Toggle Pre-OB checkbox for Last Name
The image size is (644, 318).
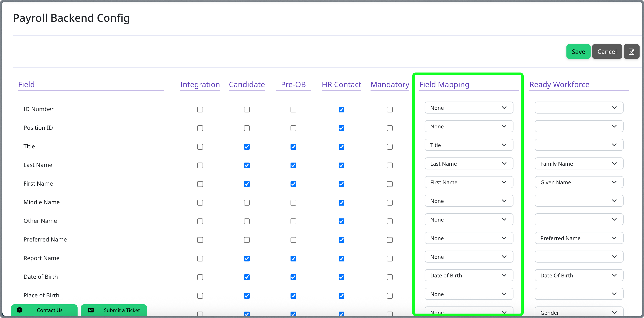point(293,165)
